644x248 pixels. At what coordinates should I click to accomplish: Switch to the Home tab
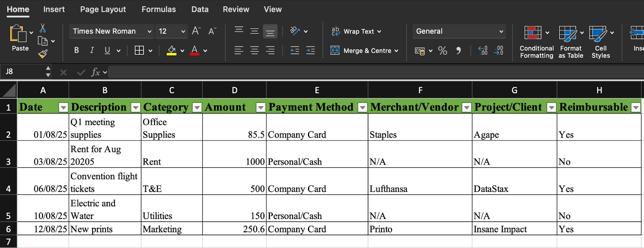(x=18, y=9)
